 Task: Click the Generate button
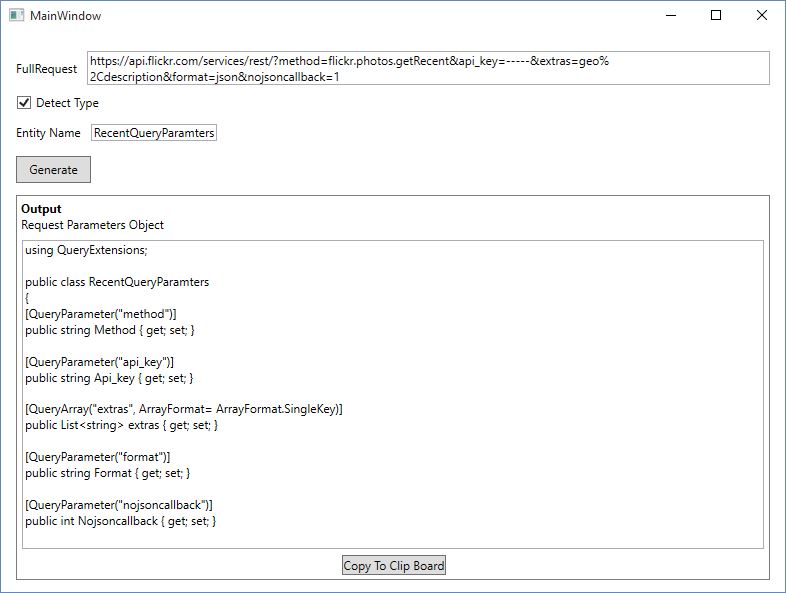pos(53,169)
